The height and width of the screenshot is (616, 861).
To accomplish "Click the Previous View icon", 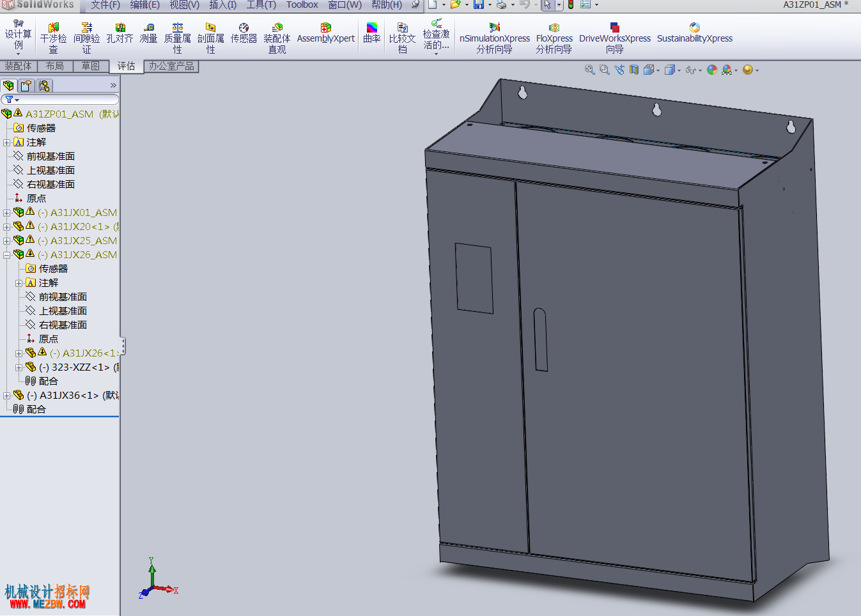I will tap(619, 70).
